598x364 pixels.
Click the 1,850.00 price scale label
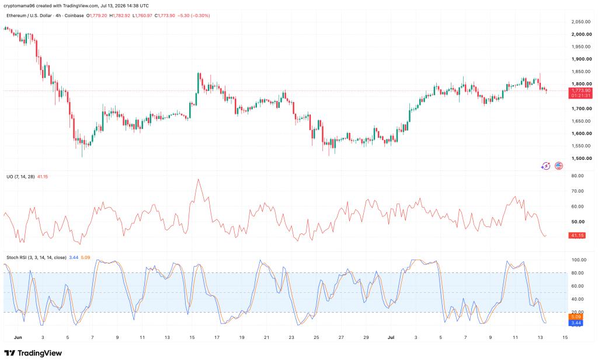[582, 72]
